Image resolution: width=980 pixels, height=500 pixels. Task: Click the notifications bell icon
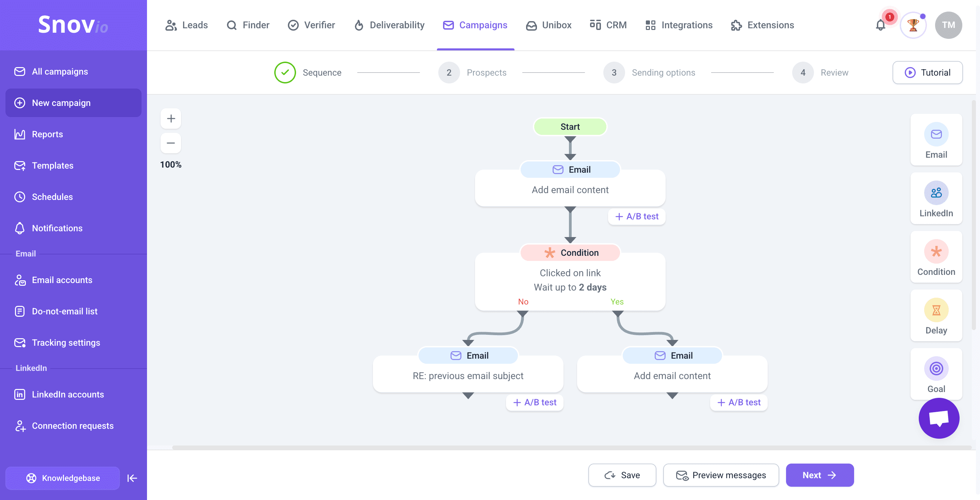click(x=880, y=25)
